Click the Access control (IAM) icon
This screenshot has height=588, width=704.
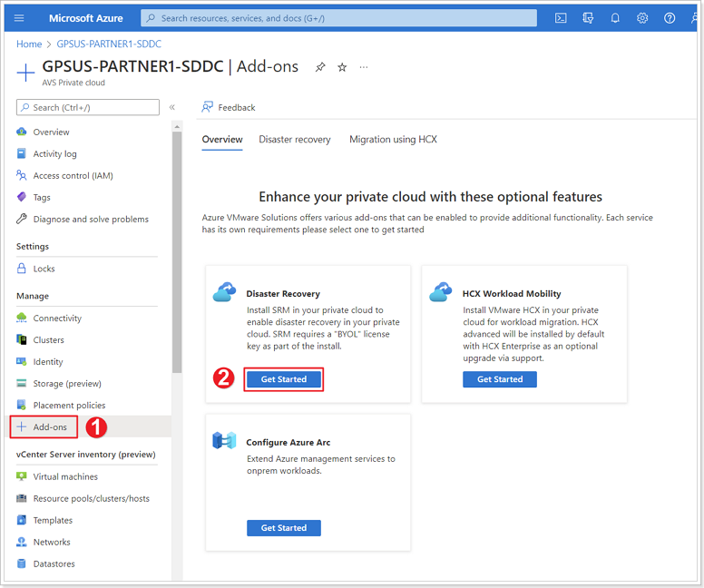[x=22, y=175]
